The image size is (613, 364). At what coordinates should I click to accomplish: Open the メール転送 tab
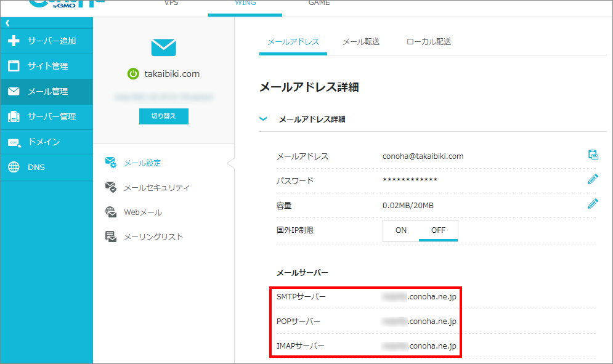pos(361,42)
